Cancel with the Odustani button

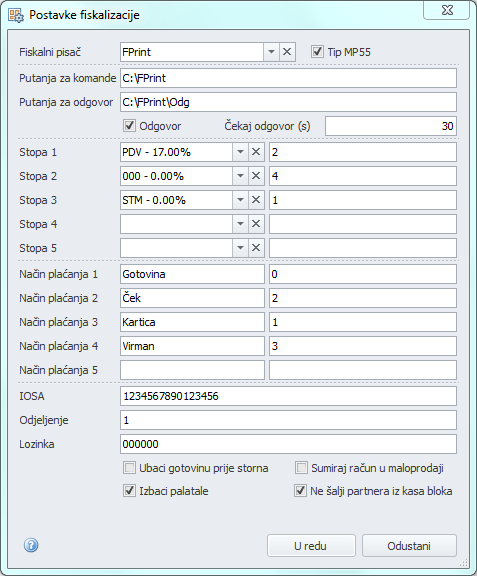409,546
